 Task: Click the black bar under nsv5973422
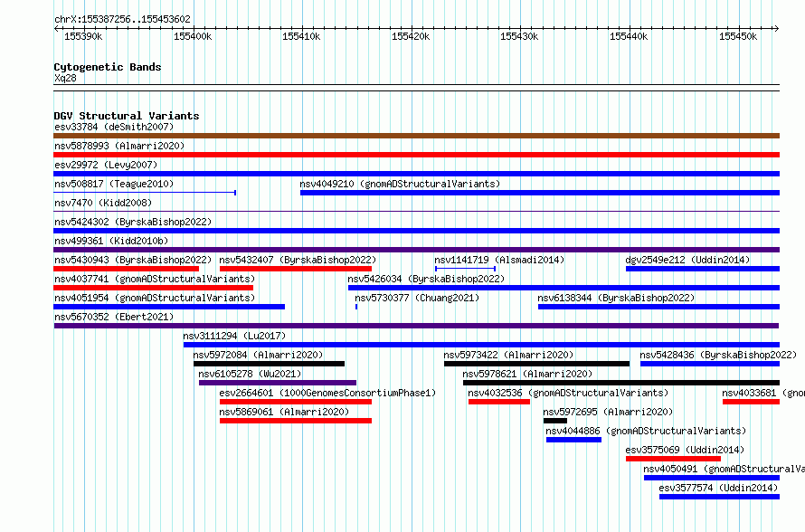click(536, 364)
